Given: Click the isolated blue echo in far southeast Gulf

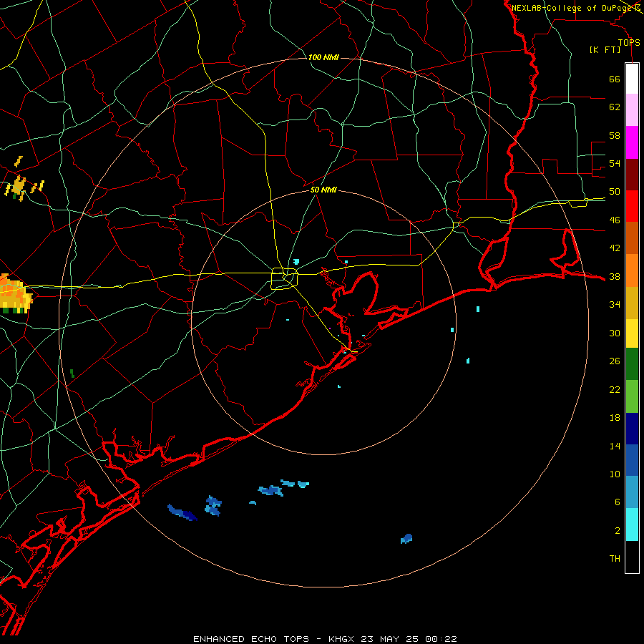Looking at the screenshot, I should tap(406, 538).
